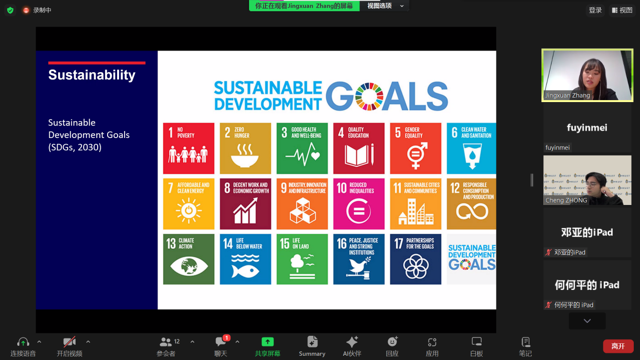Image resolution: width=640 pixels, height=360 pixels.
Task: Turn on video with the camera toggle
Action: [69, 342]
